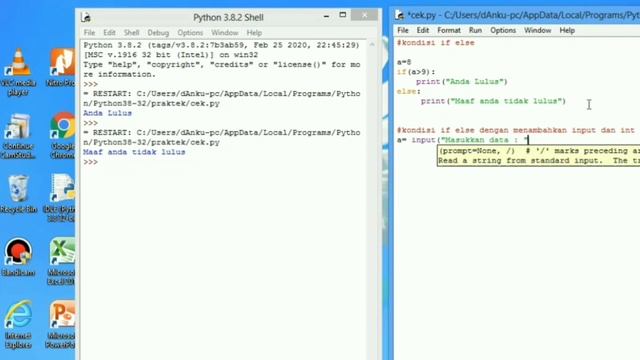
Task: Click the "#kondisi if else" comment line
Action: pyautogui.click(x=436, y=43)
